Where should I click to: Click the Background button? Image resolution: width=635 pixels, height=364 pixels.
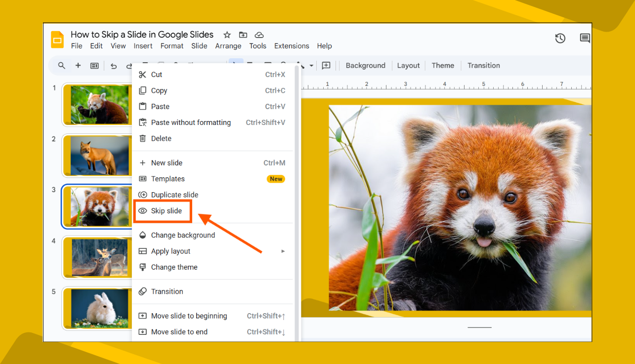[365, 65]
